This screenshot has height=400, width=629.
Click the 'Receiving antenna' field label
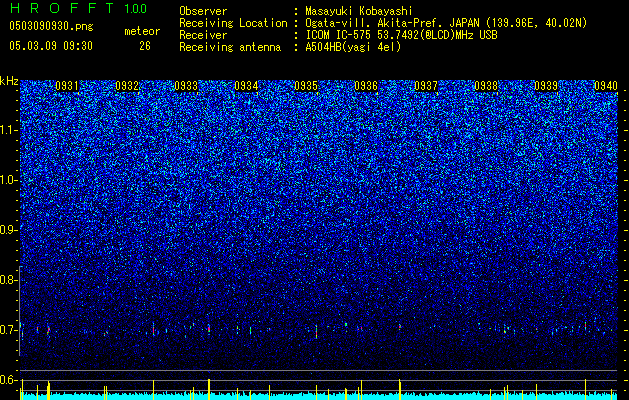pyautogui.click(x=230, y=47)
